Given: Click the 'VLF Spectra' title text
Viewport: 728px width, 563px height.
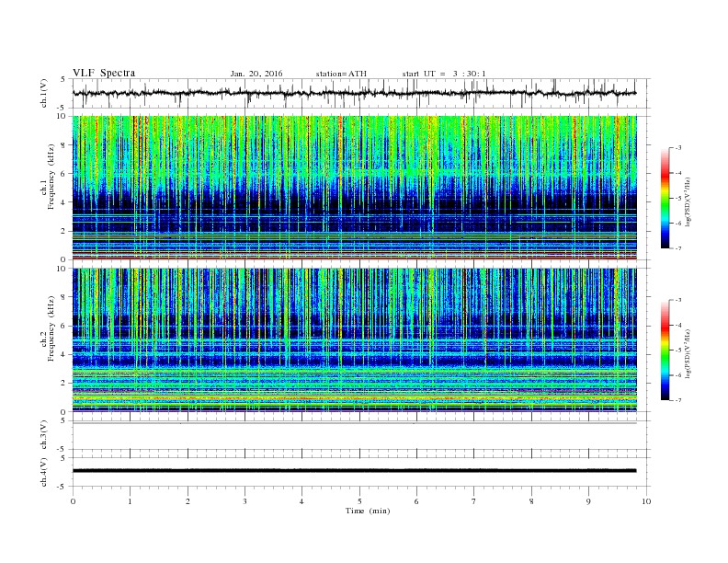Looking at the screenshot, I should [104, 73].
